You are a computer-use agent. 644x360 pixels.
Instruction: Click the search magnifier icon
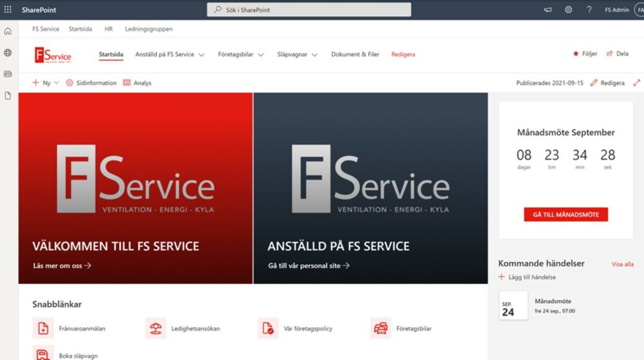pos(218,10)
